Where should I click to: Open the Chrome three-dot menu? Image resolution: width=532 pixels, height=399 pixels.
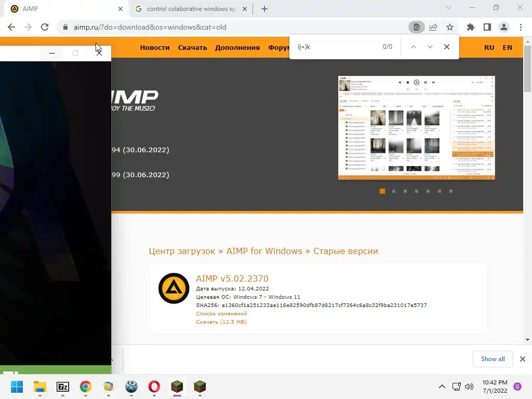521,27
